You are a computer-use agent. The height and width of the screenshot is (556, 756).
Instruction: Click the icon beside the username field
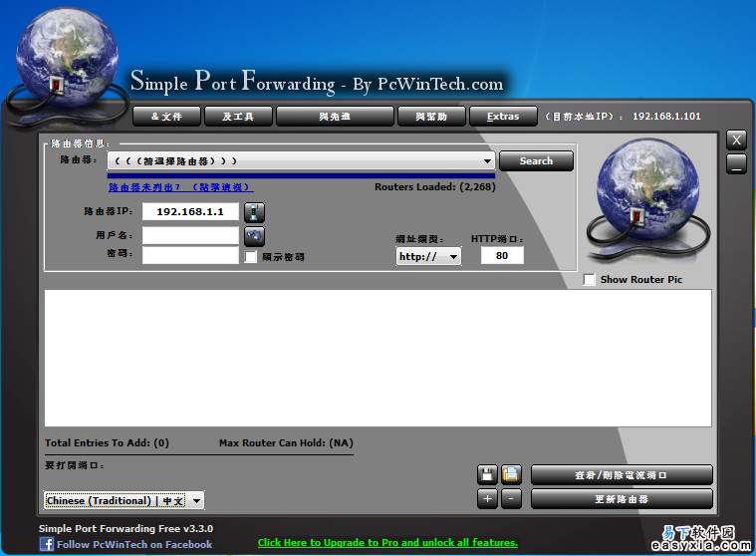(254, 236)
